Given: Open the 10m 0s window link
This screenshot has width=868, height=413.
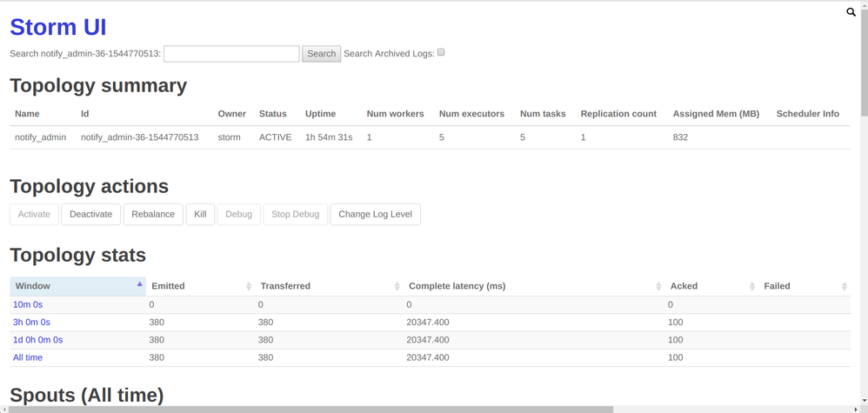Looking at the screenshot, I should click(x=28, y=304).
